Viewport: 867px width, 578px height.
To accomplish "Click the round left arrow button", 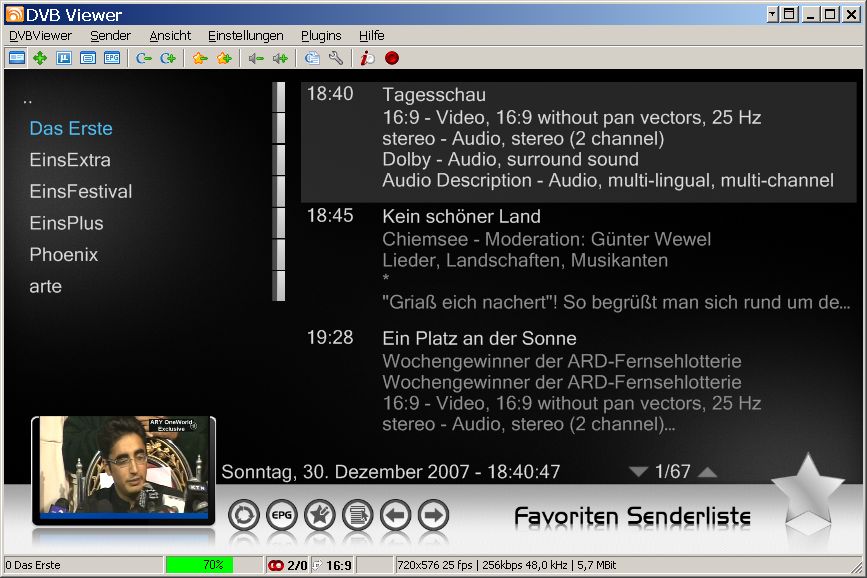I will [396, 515].
